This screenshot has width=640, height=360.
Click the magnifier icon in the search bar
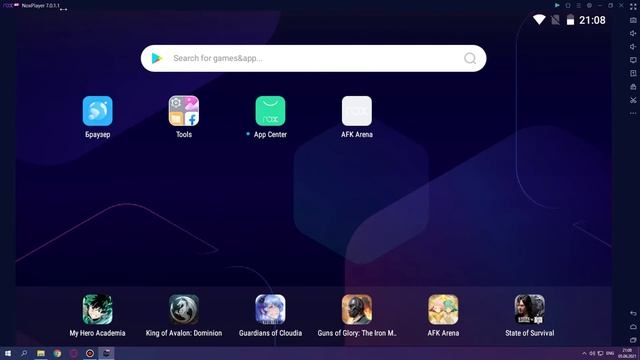point(470,58)
